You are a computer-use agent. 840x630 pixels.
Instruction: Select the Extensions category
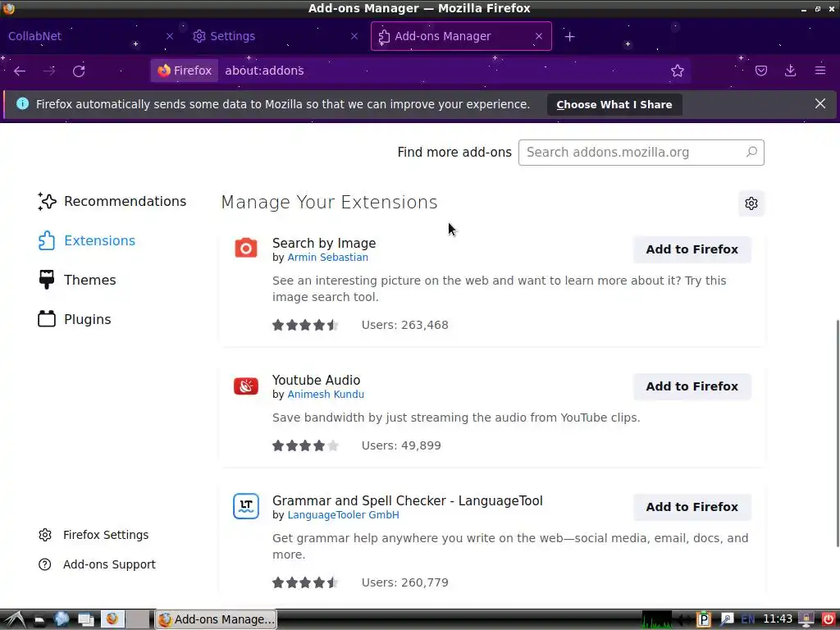click(86, 240)
